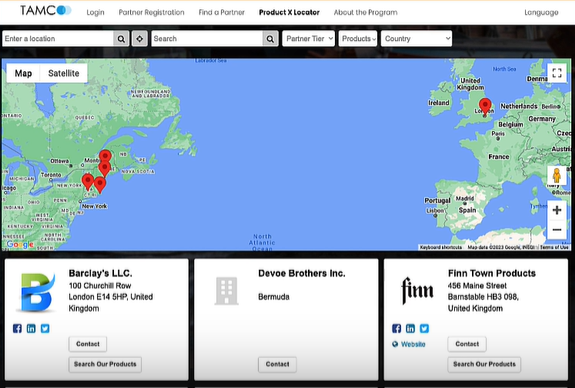Open the Country dropdown
Viewport: 575px width, 388px height.
point(416,39)
